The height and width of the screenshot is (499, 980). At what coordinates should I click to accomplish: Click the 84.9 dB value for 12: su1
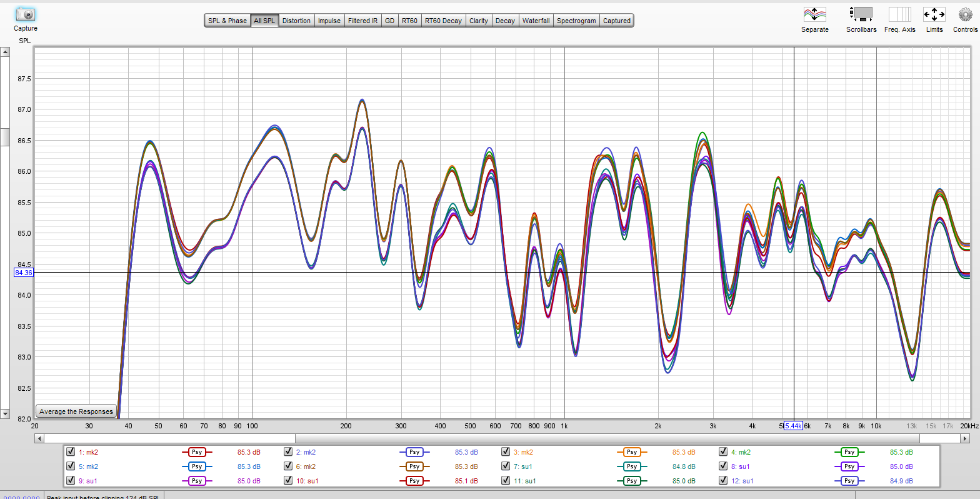tap(902, 481)
